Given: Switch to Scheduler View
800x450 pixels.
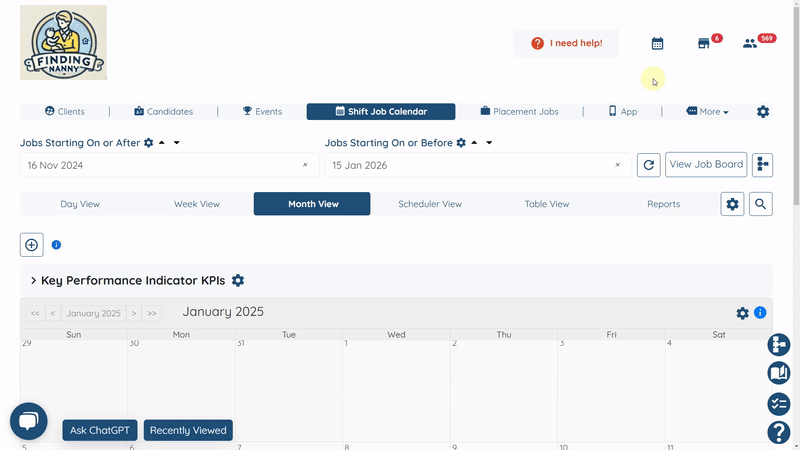Looking at the screenshot, I should coord(430,204).
